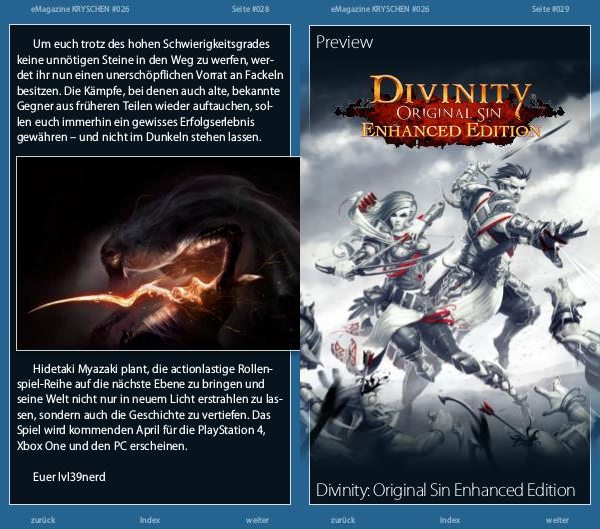The width and height of the screenshot is (600, 529).
Task: Click the 'Divinity: Original Sin Enhanced Edition' caption
Action: coord(445,490)
